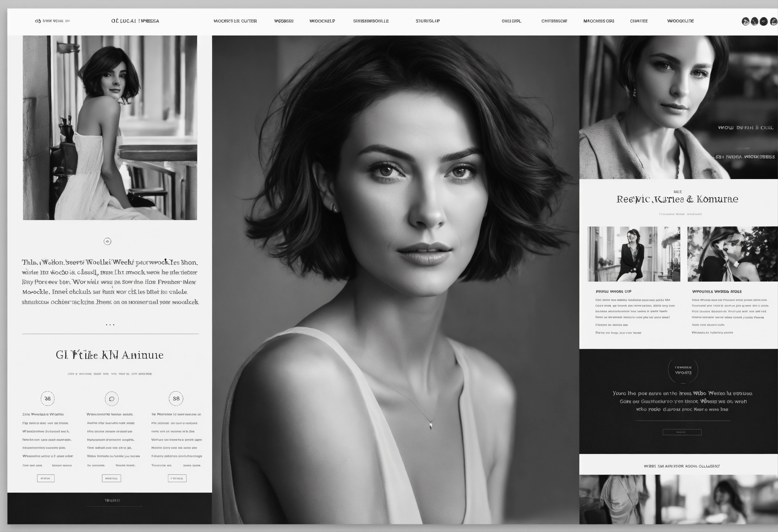Click the three-dot pagination under the paragraph
This screenshot has height=532, width=778.
(x=110, y=325)
